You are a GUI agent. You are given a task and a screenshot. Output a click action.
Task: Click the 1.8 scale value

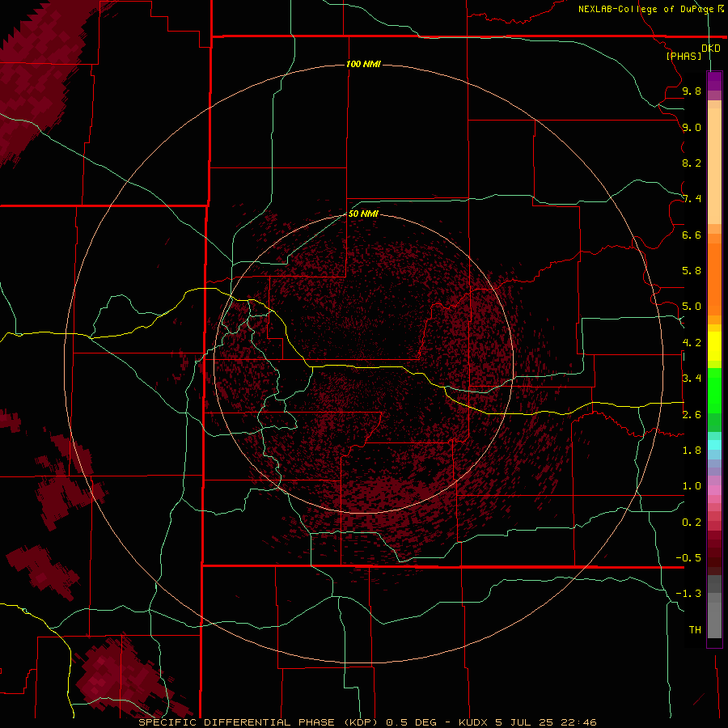point(692,451)
